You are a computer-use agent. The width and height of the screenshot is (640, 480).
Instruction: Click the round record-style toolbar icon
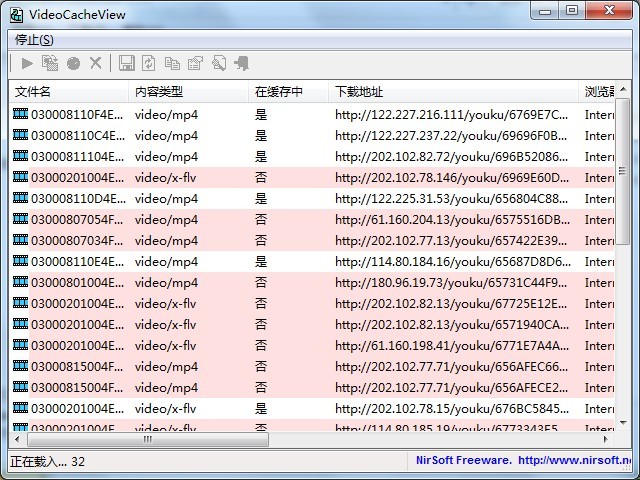pos(73,63)
